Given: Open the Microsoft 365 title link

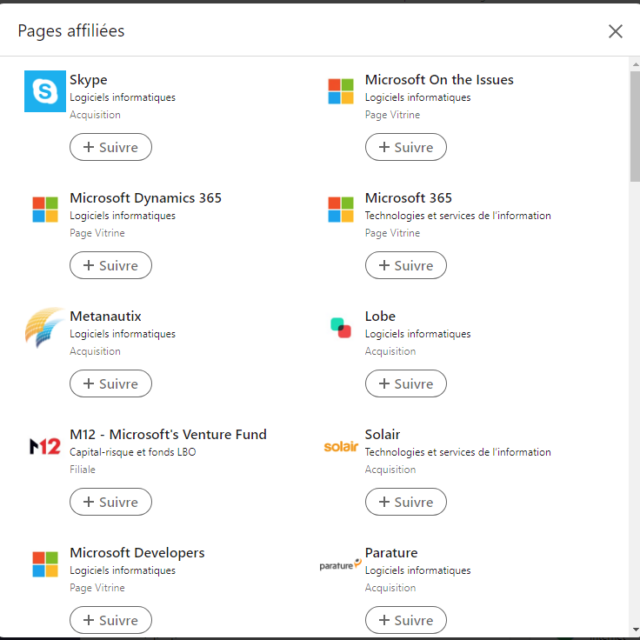Looking at the screenshot, I should (409, 198).
